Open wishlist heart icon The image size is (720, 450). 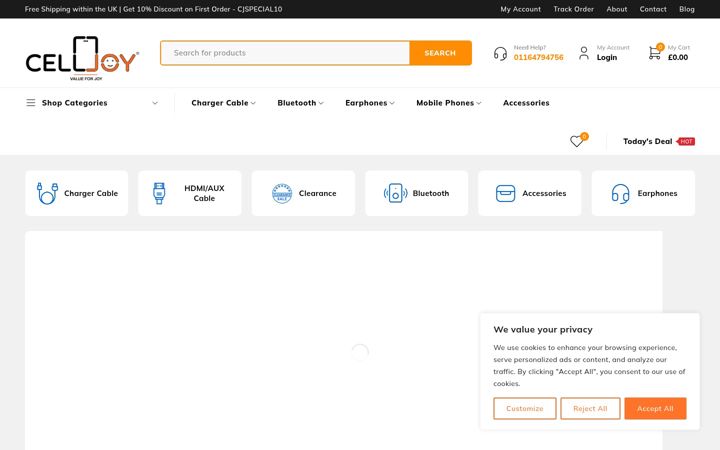coord(576,141)
